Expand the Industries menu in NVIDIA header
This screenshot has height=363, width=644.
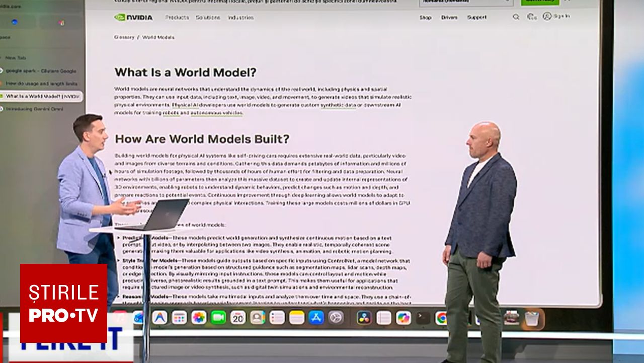coord(240,17)
